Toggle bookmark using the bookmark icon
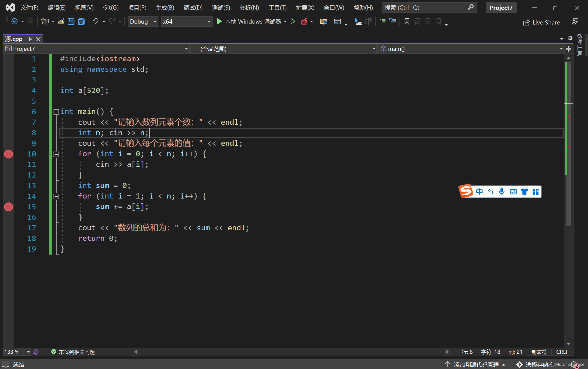The height and width of the screenshot is (369, 588). tap(407, 22)
